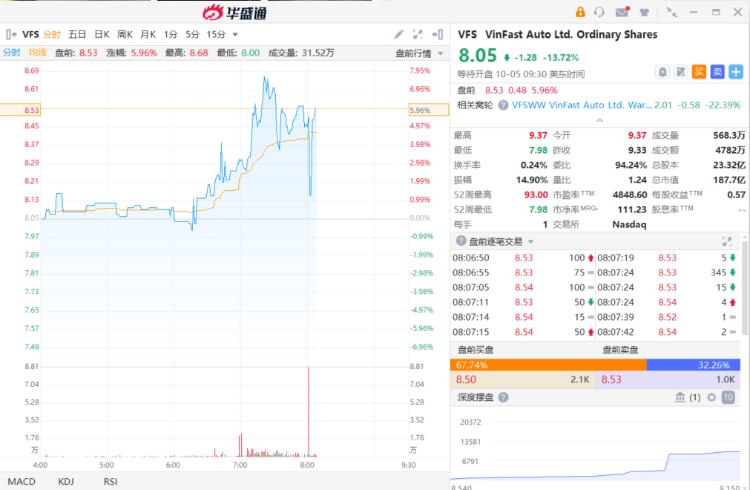Image resolution: width=750 pixels, height=490 pixels.
Task: Click the orange 买 buy button
Action: click(699, 72)
